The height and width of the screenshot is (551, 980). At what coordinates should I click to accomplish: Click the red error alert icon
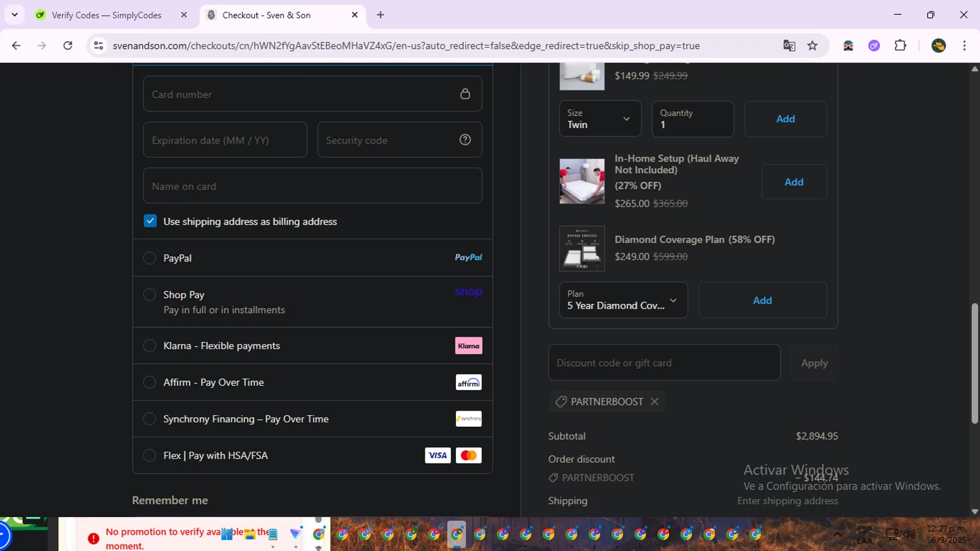pos(93,539)
